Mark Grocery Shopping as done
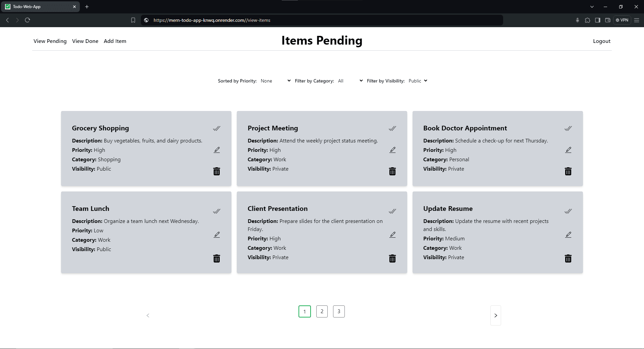This screenshot has width=644, height=349. (x=217, y=128)
